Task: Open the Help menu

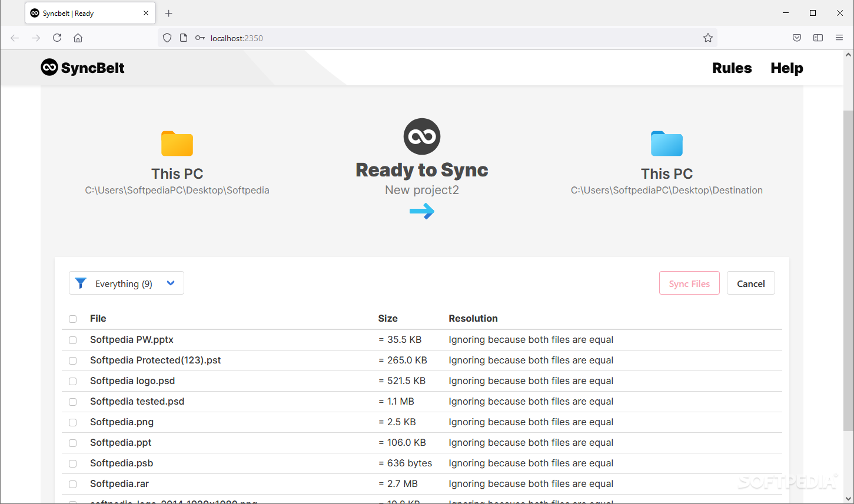Action: (787, 68)
